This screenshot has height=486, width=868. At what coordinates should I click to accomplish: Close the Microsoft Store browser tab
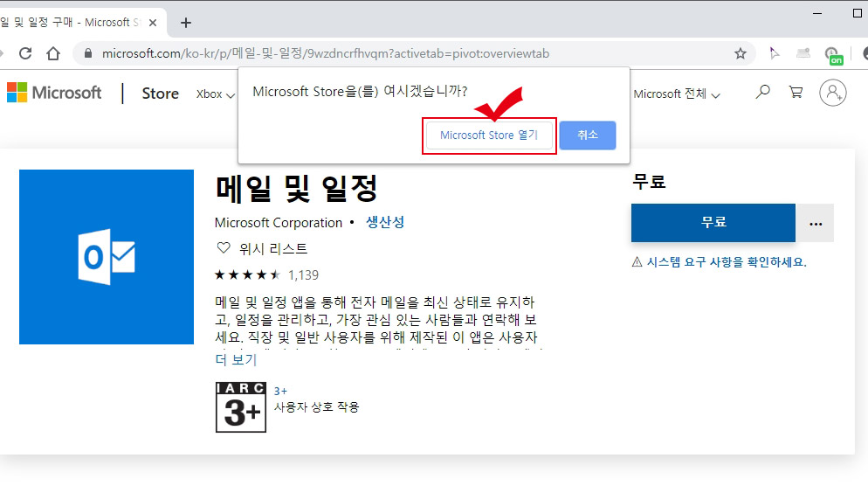click(154, 23)
